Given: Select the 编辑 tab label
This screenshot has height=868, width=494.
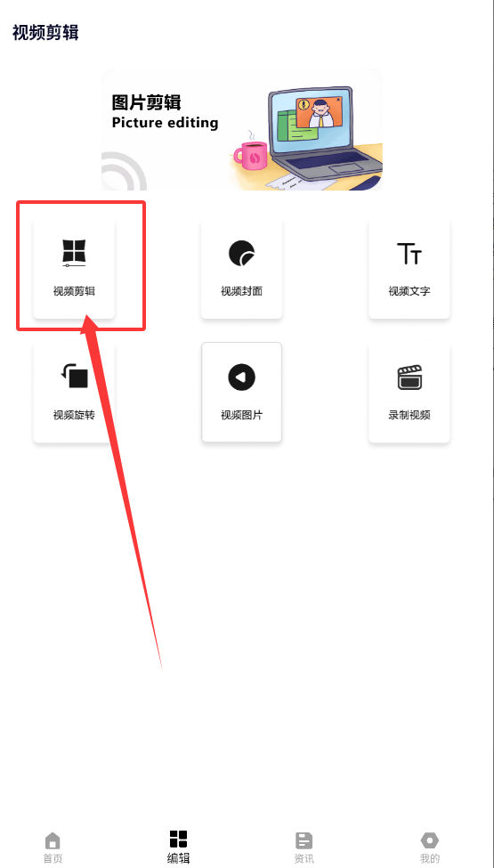Looking at the screenshot, I should tap(178, 858).
